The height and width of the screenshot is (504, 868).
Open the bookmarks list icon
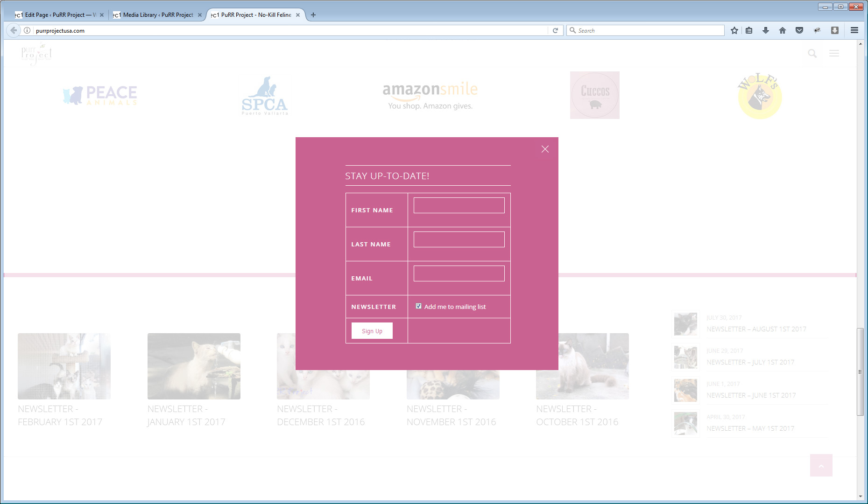tap(749, 30)
